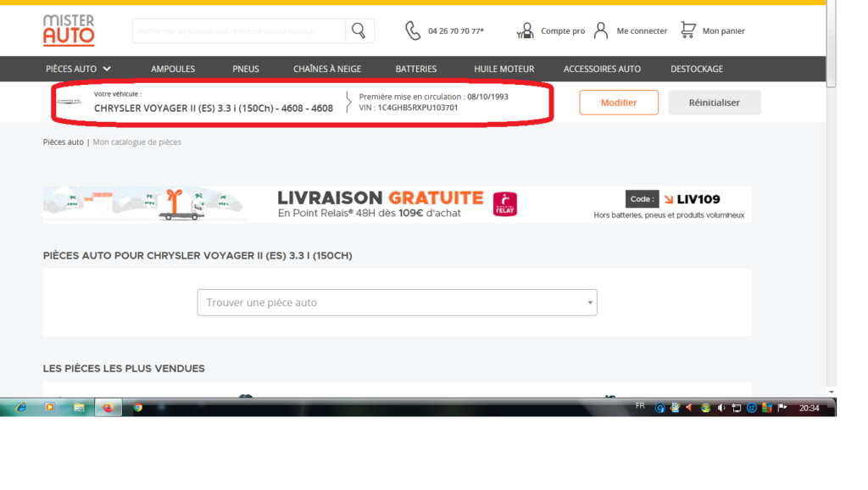Open Google Chrome from the taskbar

[138, 408]
